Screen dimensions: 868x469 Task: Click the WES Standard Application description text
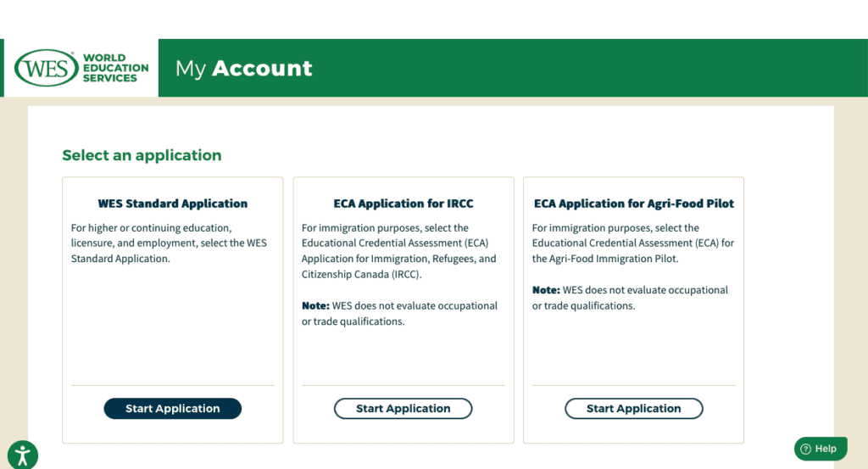click(170, 243)
